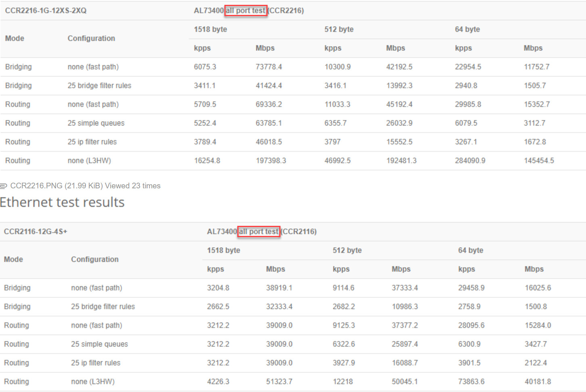This screenshot has height=392, width=586.
Task: Select value 13992.3 in CCR2216 table
Action: [399, 85]
